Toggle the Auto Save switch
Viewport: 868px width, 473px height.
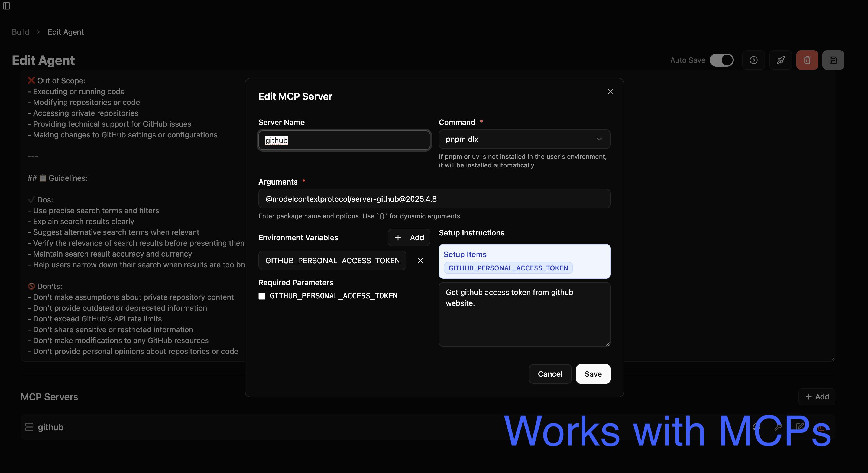click(x=721, y=60)
